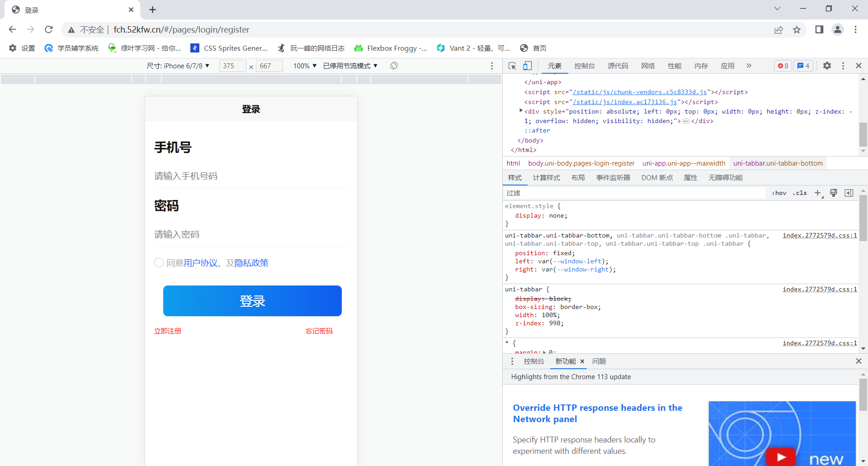This screenshot has height=466, width=868.
Task: Open drawer three-dot menu
Action: point(512,361)
